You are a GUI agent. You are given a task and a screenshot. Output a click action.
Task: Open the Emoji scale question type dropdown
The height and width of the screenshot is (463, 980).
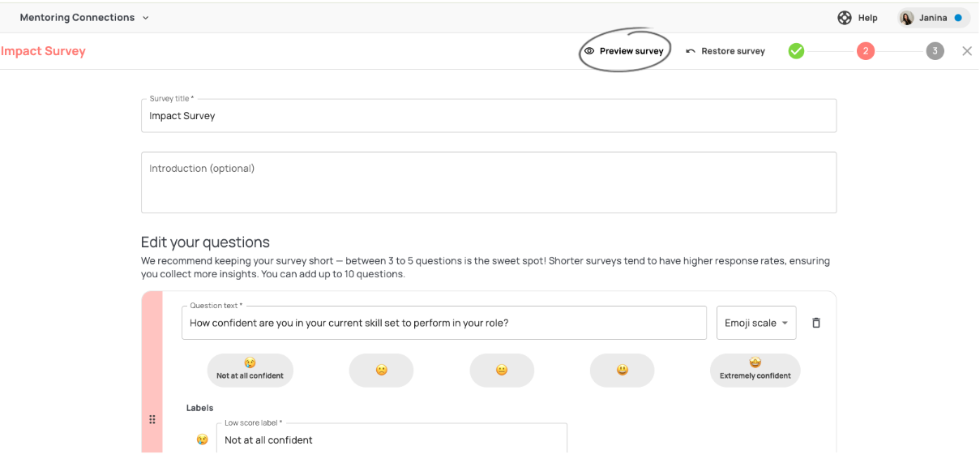756,323
